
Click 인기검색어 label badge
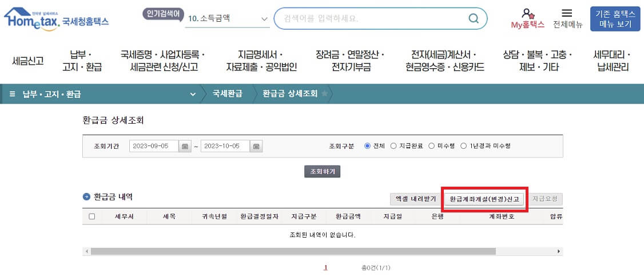[x=164, y=14]
